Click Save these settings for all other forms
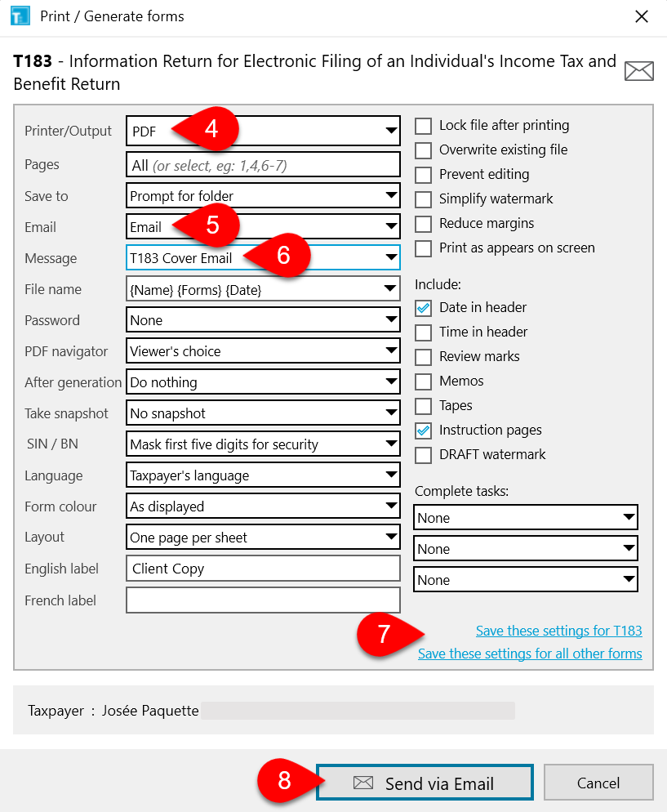Viewport: 667px width, 812px height. coord(530,654)
